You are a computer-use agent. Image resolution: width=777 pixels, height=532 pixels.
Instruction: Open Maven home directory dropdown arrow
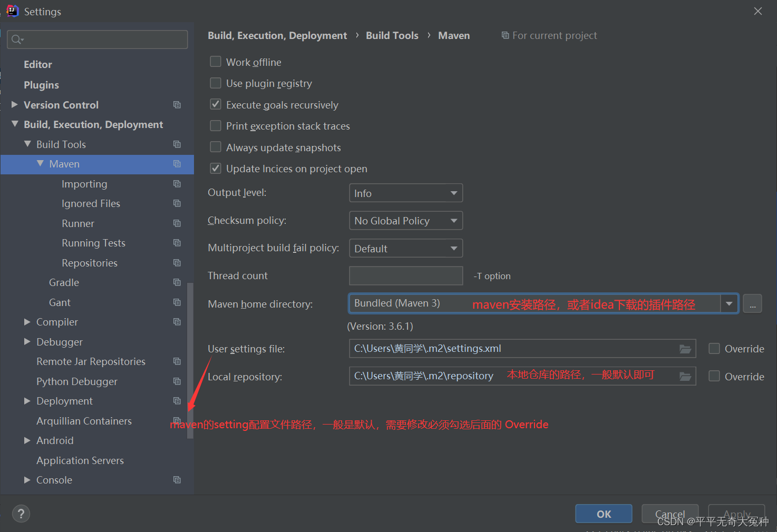pos(729,303)
